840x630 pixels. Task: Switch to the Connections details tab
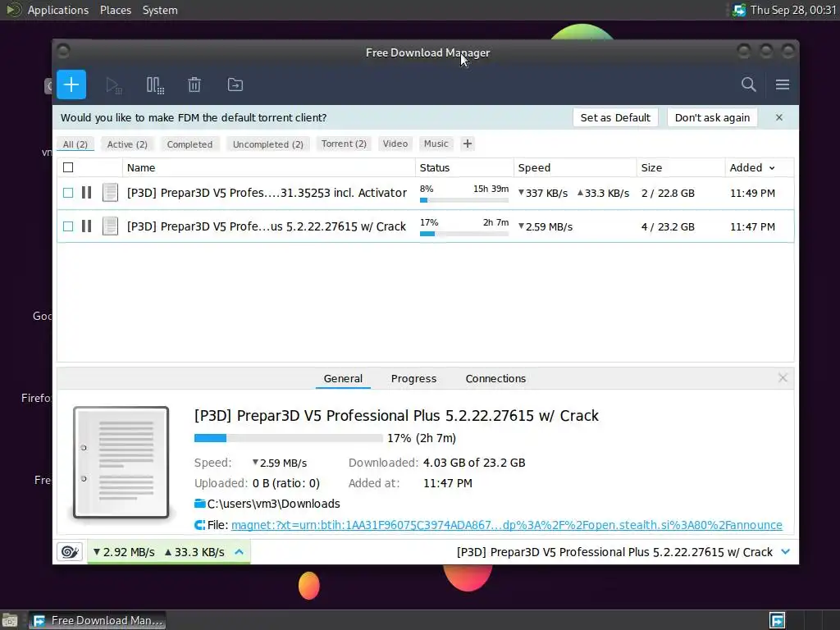point(495,378)
